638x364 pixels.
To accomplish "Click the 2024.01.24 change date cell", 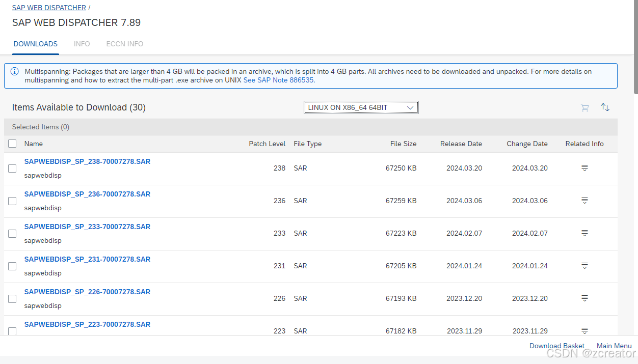I will pos(530,266).
